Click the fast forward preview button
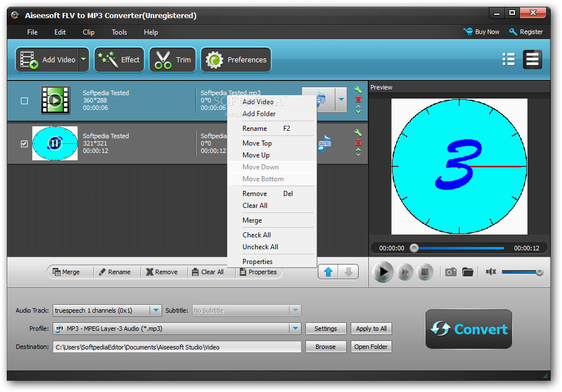 point(405,272)
